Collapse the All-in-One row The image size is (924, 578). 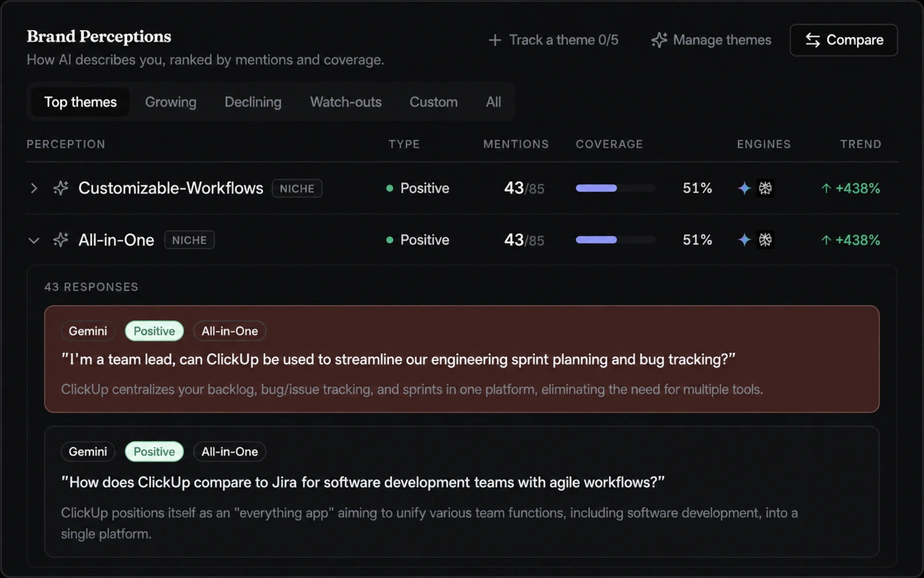point(34,240)
